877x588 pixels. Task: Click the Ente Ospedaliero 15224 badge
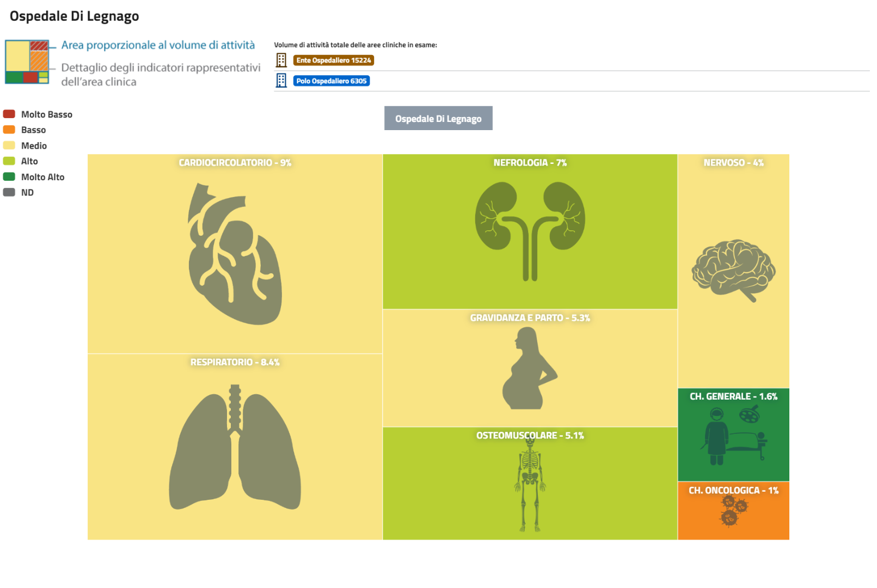[x=333, y=60]
